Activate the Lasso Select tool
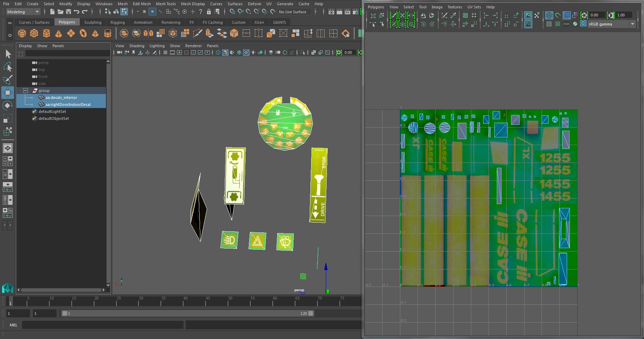 (x=7, y=67)
